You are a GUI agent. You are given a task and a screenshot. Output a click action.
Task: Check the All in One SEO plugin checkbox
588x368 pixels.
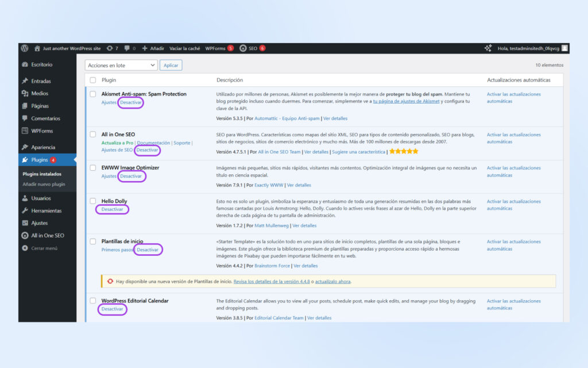92,135
